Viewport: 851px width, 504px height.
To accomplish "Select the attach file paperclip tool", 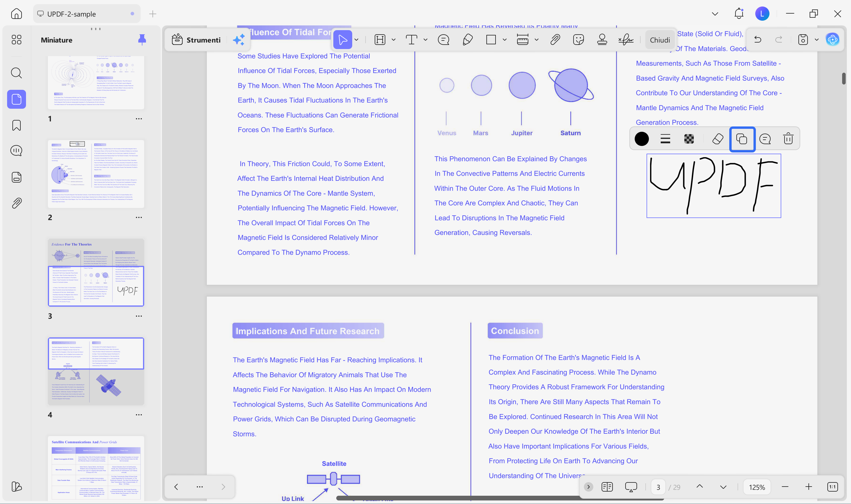I will [555, 40].
